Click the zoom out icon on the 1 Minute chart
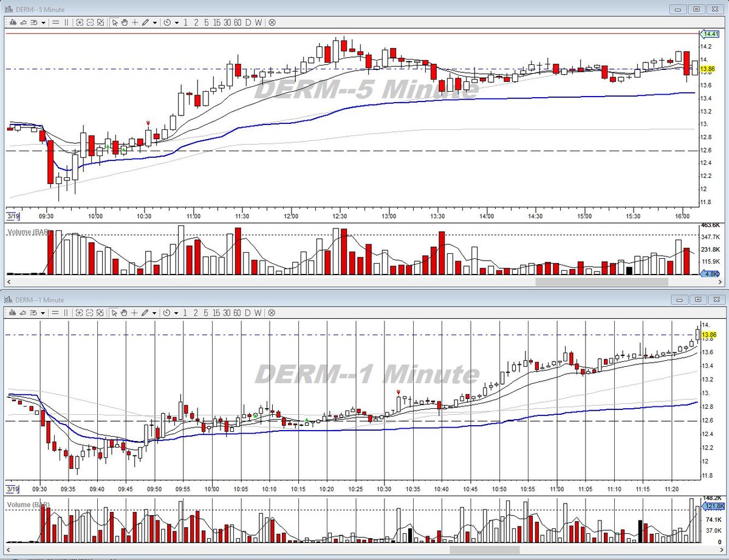The width and height of the screenshot is (729, 560). click(x=90, y=313)
